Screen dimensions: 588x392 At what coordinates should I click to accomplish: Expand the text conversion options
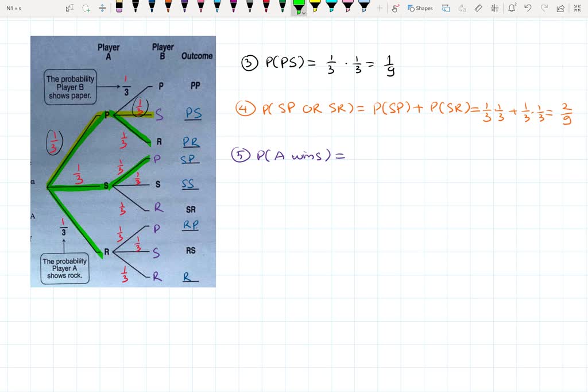click(463, 8)
